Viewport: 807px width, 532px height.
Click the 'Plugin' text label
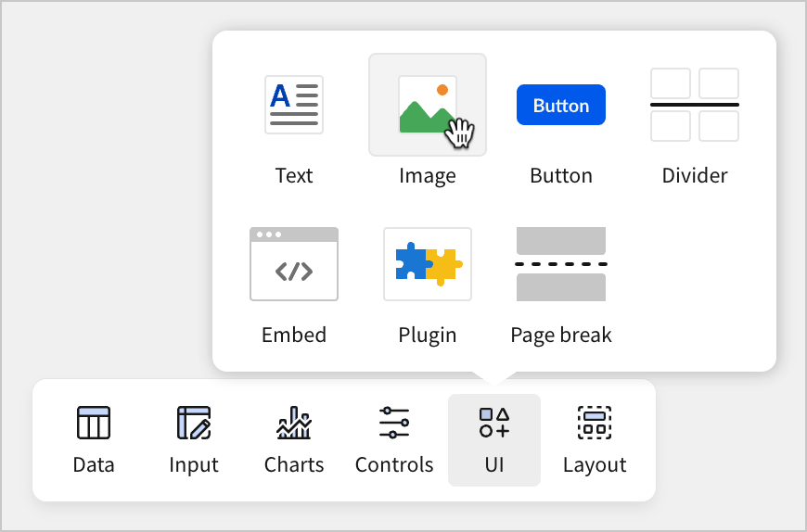(428, 335)
